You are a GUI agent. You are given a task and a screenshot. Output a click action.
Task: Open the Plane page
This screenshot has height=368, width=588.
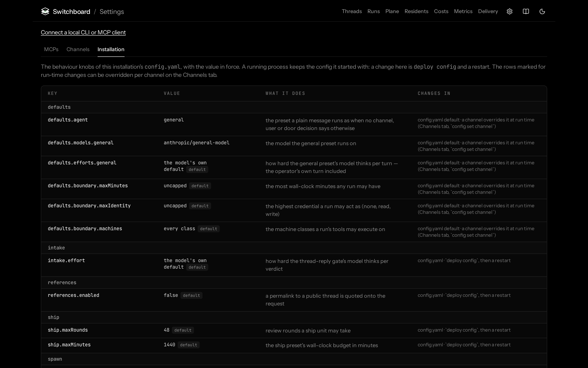pos(392,11)
